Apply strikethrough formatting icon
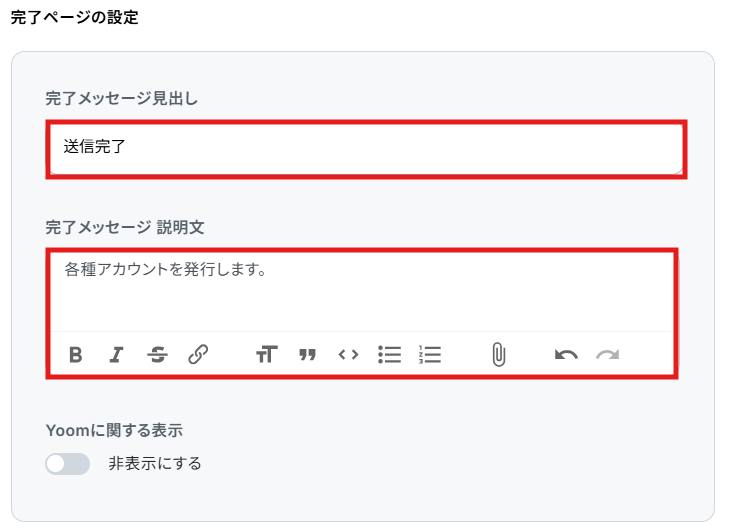This screenshot has width=740, height=532. (157, 355)
